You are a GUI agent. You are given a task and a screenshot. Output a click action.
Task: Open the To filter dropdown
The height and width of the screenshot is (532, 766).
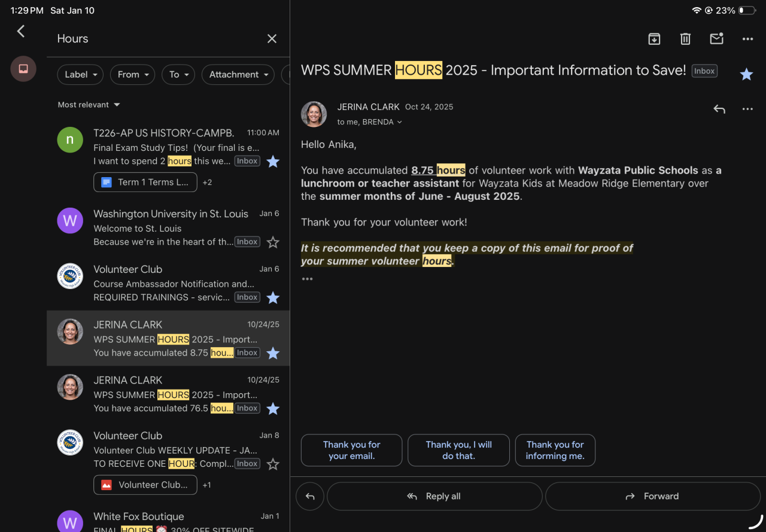click(178, 74)
